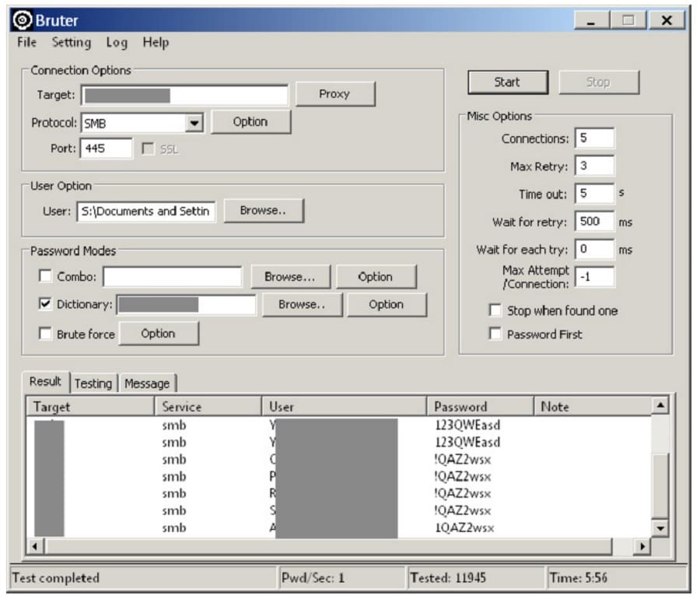Screen dimensions: 700x602
Task: Click into the Port input field
Action: (x=106, y=149)
